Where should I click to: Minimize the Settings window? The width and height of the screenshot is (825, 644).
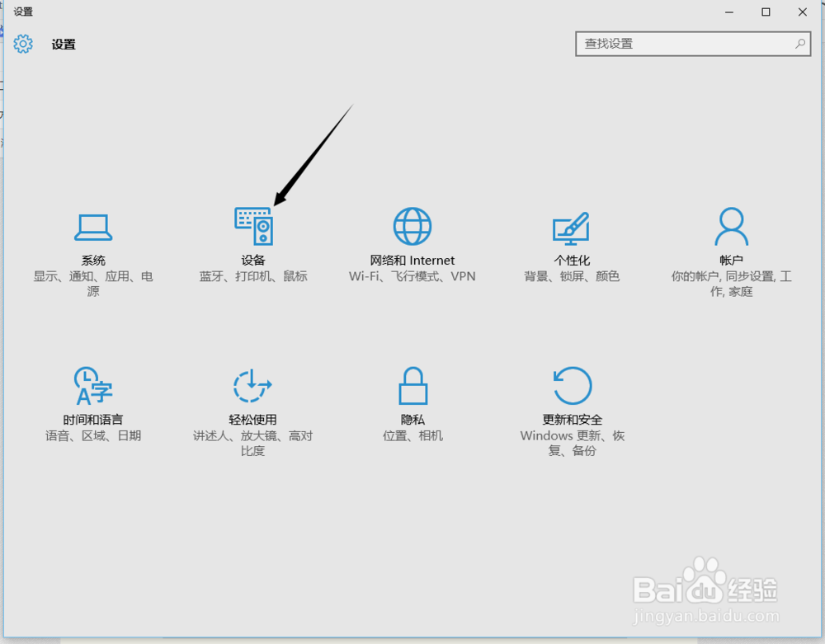pyautogui.click(x=728, y=12)
